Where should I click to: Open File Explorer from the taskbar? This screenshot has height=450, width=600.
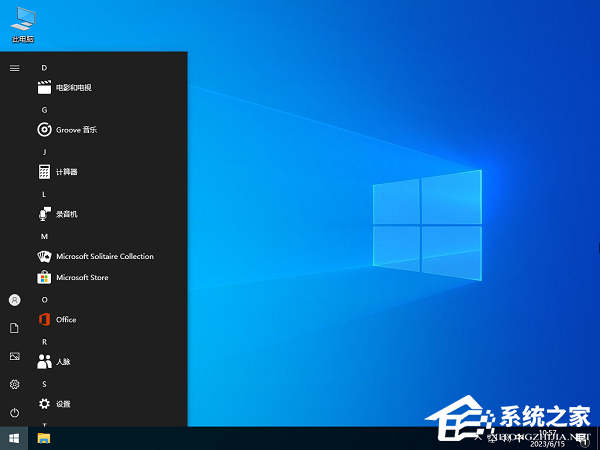(44, 438)
